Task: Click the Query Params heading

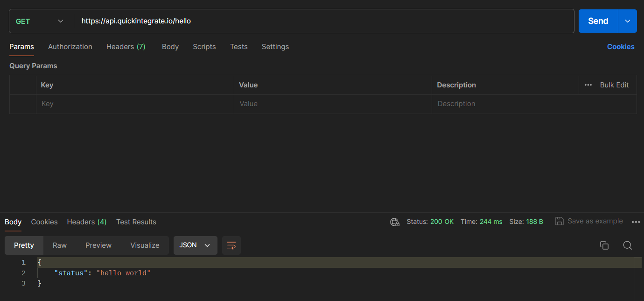Action: click(x=33, y=66)
